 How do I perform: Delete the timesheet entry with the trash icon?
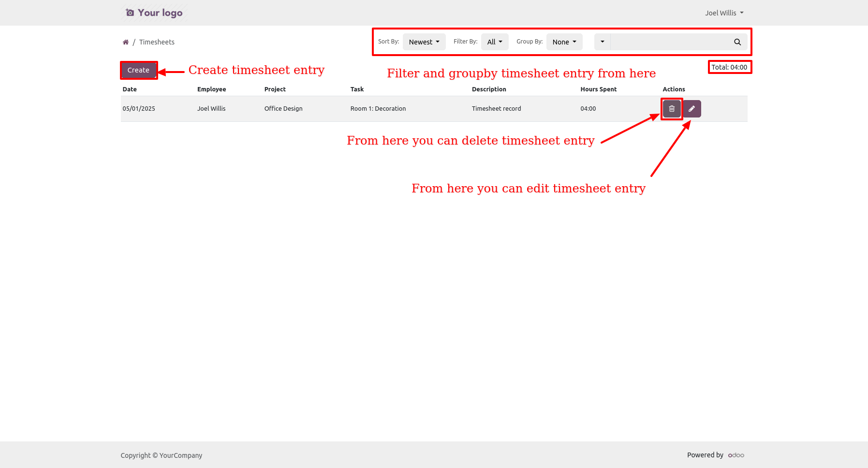click(672, 109)
